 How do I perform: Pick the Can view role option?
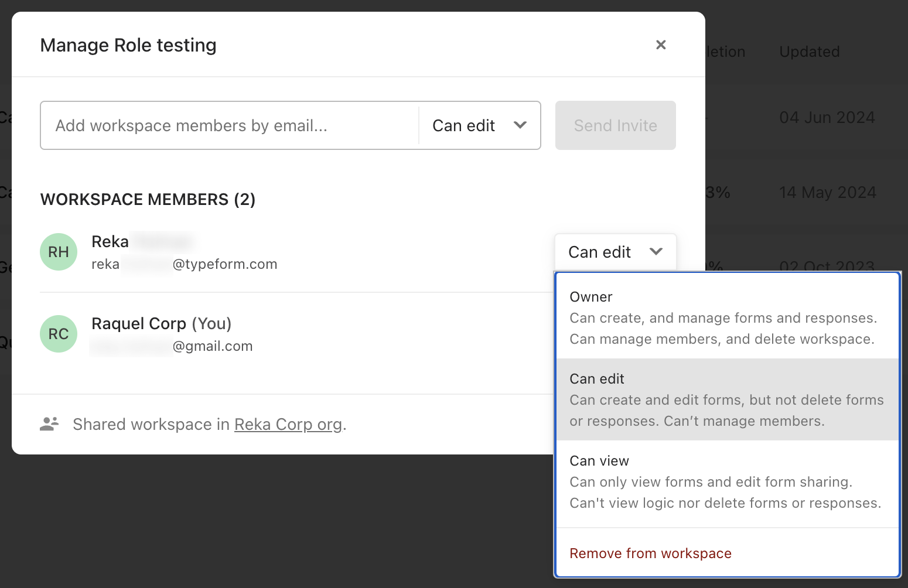click(x=727, y=481)
